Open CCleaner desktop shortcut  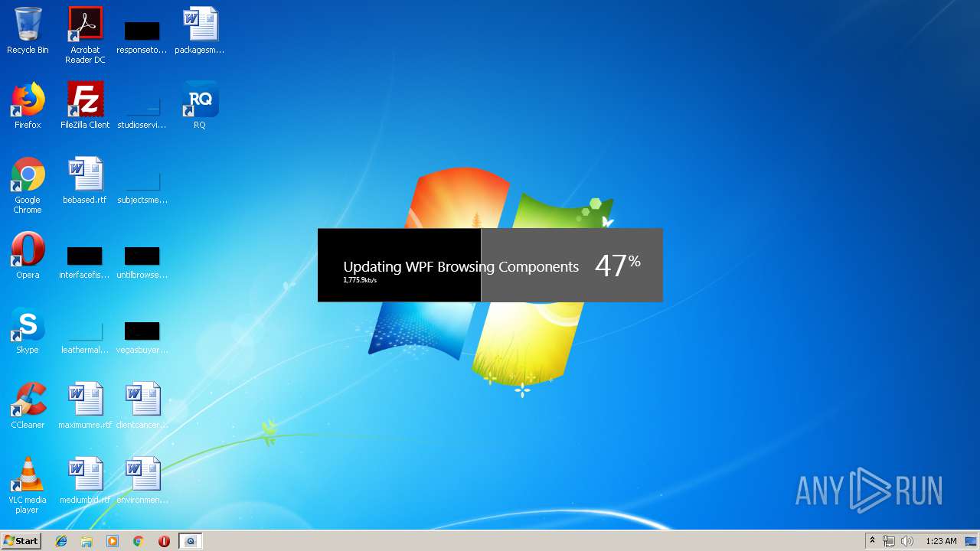coord(28,406)
